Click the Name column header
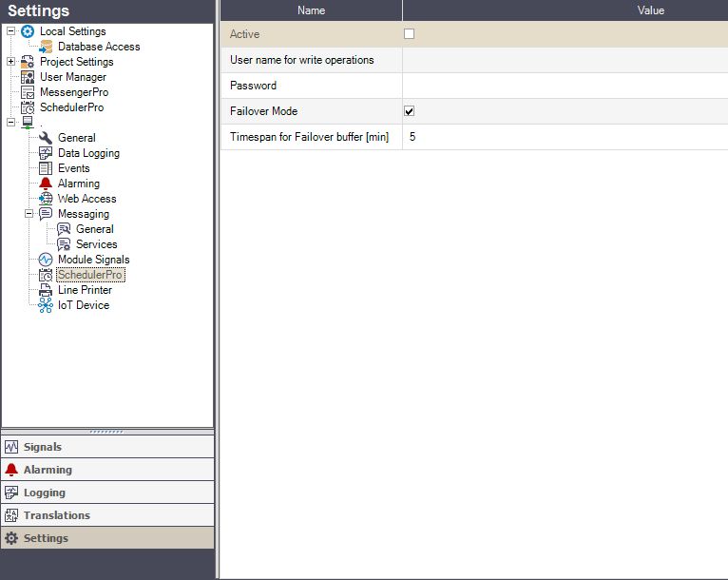 pos(311,10)
